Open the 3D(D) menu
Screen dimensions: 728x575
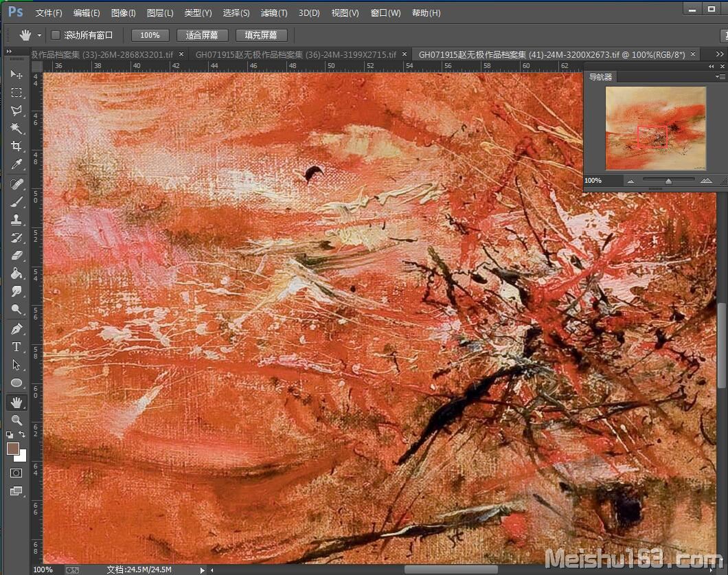coord(309,13)
